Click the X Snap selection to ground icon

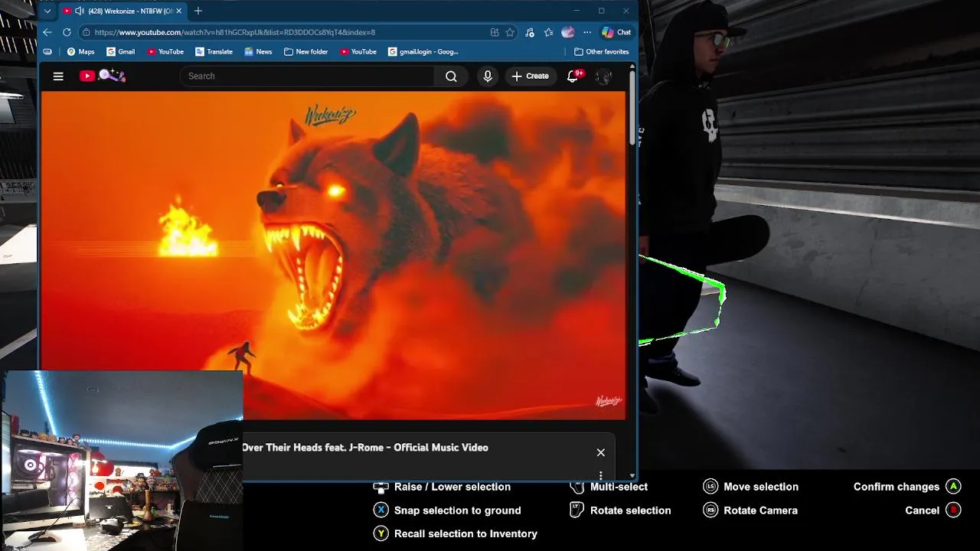tap(381, 510)
